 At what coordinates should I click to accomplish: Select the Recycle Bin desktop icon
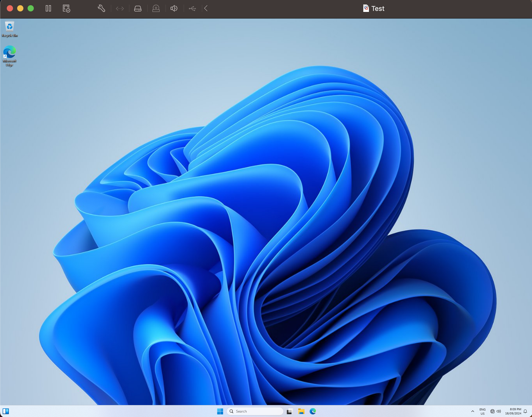click(x=10, y=29)
